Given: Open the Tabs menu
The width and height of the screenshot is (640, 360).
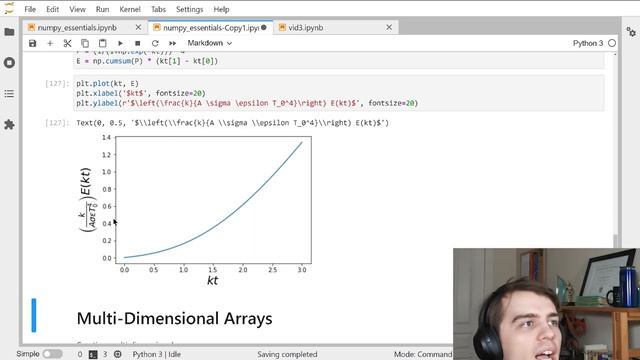Looking at the screenshot, I should click(158, 9).
